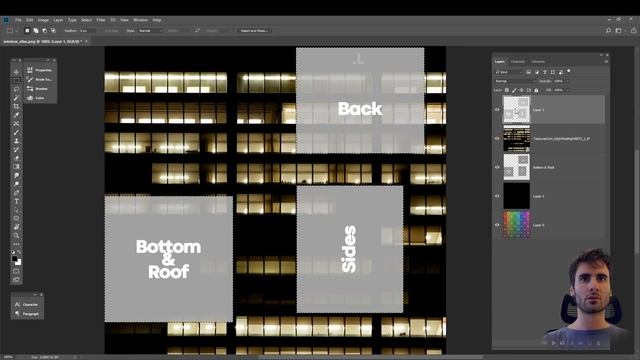640x360 pixels.
Task: Toggle lock transparent pixels in Layers panel
Action: 507,90
